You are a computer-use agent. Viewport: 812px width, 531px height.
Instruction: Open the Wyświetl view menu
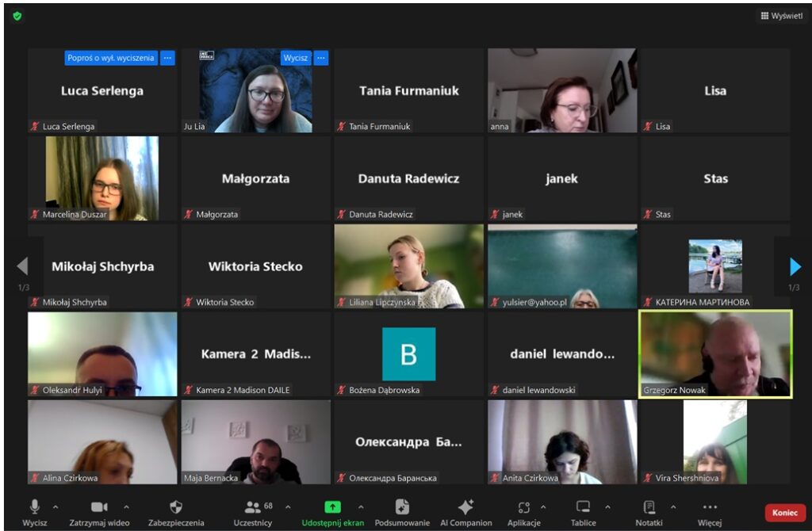pyautogui.click(x=781, y=16)
